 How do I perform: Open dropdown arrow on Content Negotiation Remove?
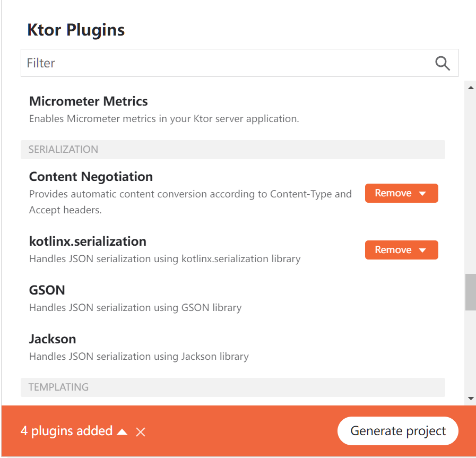[423, 194]
